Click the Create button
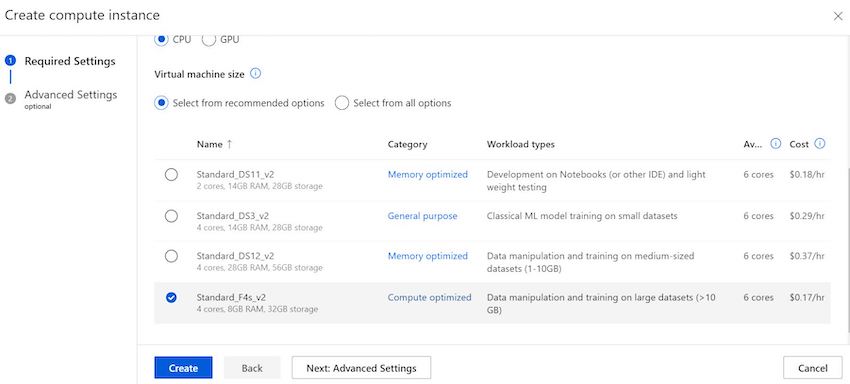 183,368
